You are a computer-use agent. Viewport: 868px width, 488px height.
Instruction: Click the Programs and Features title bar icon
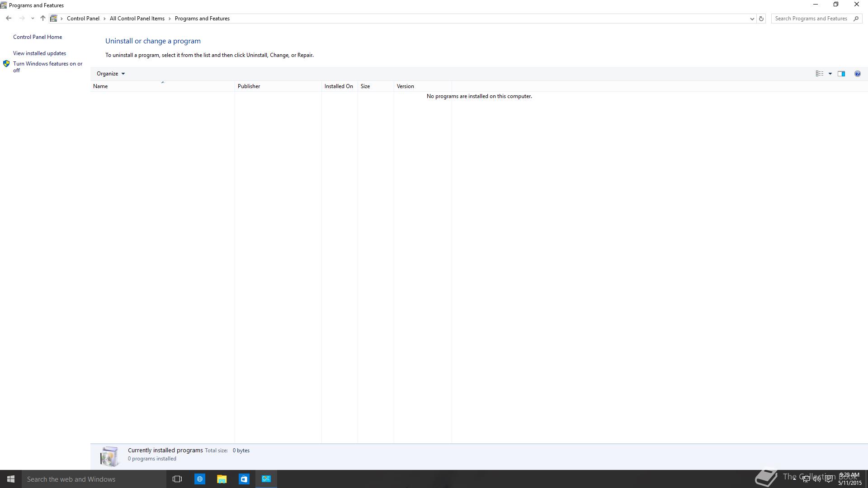[4, 5]
